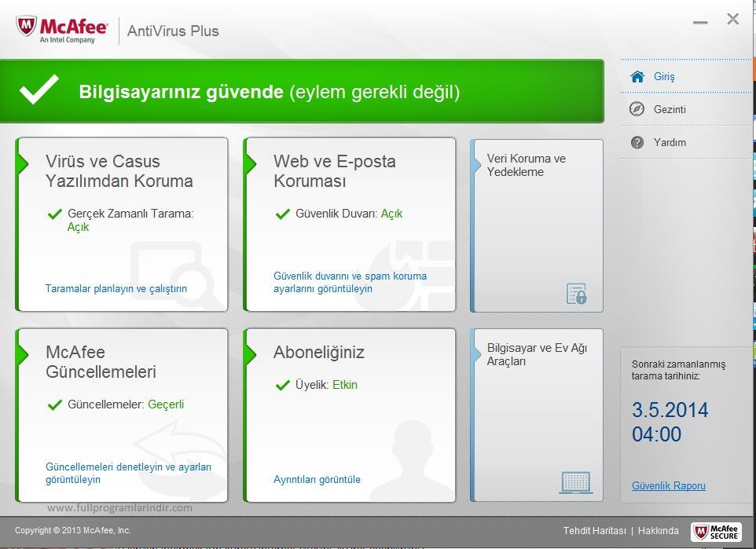The width and height of the screenshot is (756, 549).
Task: Click the Geçerli updates status
Action: click(x=166, y=404)
